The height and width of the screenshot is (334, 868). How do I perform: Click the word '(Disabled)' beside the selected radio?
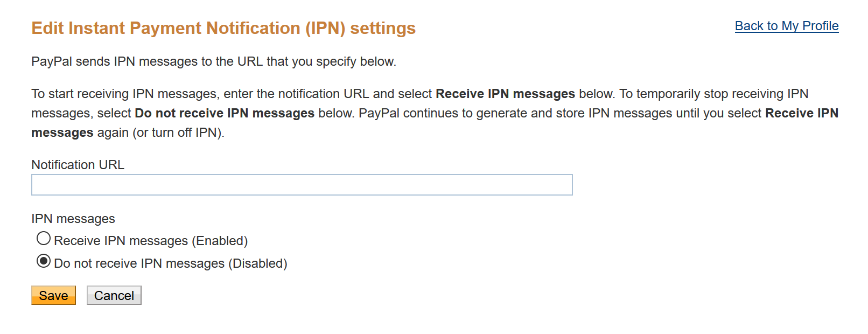pos(258,263)
